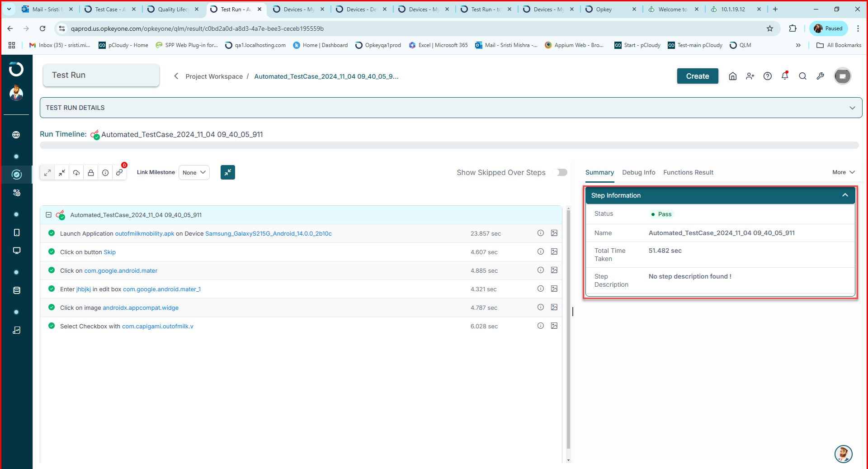Click the step list vertical scrollbar

[568, 330]
